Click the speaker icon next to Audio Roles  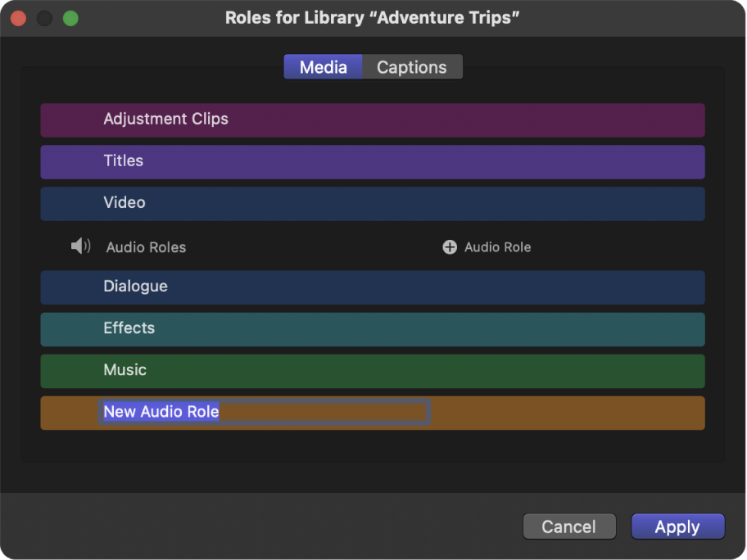click(x=79, y=246)
